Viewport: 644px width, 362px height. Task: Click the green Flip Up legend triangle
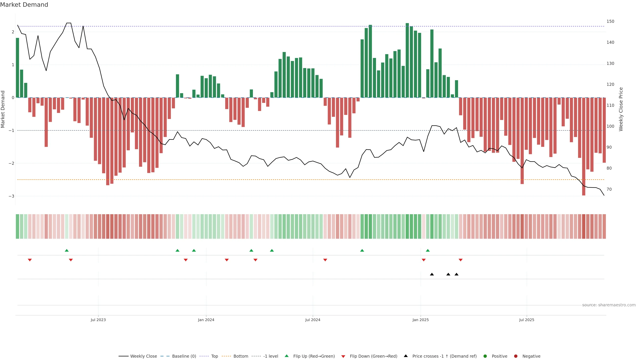[286, 356]
